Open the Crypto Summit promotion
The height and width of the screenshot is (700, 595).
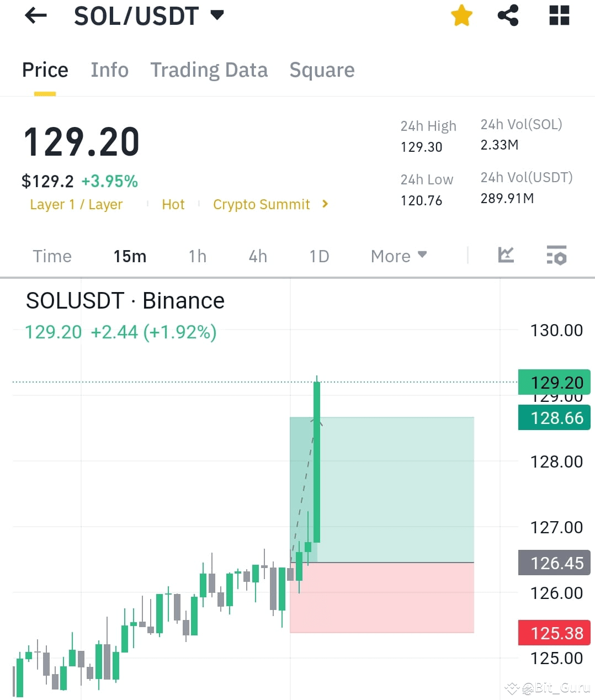pyautogui.click(x=262, y=204)
